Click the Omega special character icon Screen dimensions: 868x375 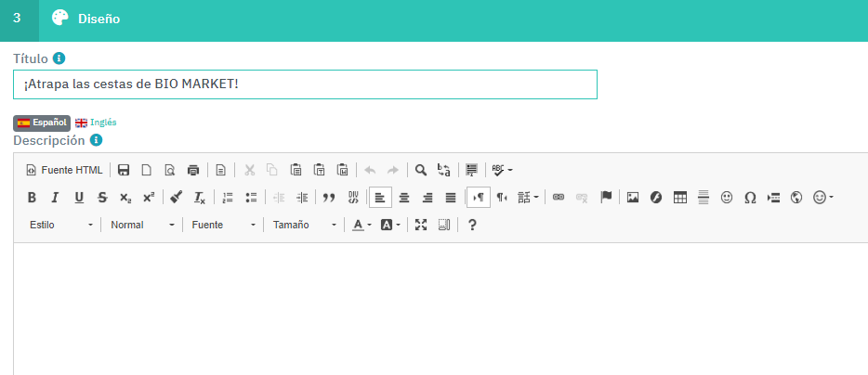(x=750, y=198)
